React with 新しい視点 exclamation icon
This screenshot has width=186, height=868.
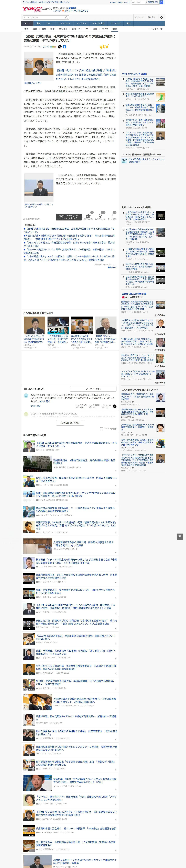pyautogui.click(x=112, y=216)
